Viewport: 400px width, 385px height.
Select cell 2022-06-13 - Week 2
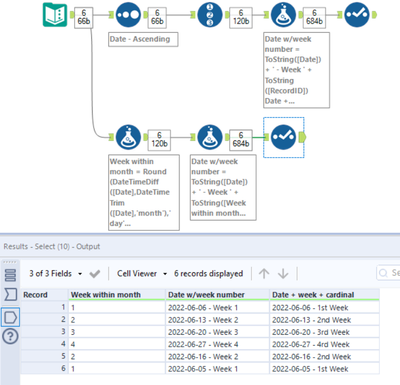pos(217,320)
